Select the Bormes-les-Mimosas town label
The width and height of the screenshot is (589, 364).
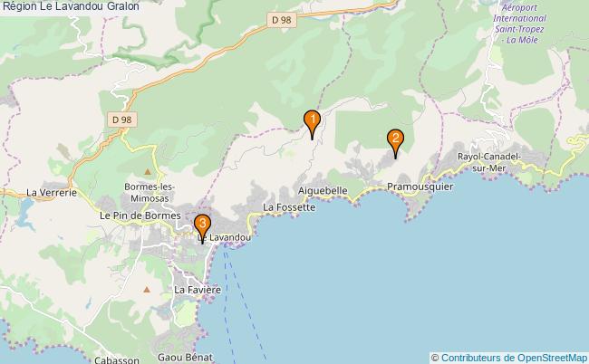[150, 193]
